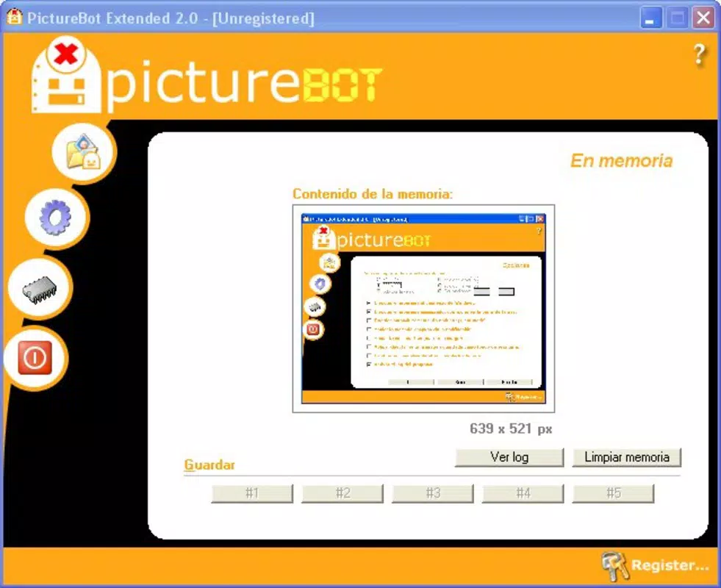Image resolution: width=721 pixels, height=588 pixels.
Task: Save to slot #4
Action: pyautogui.click(x=523, y=493)
